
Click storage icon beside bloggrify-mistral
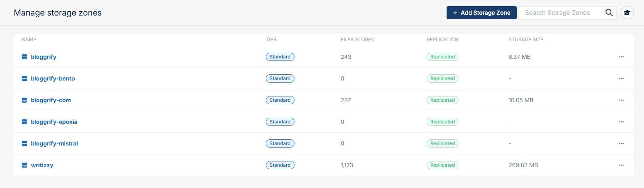point(24,143)
